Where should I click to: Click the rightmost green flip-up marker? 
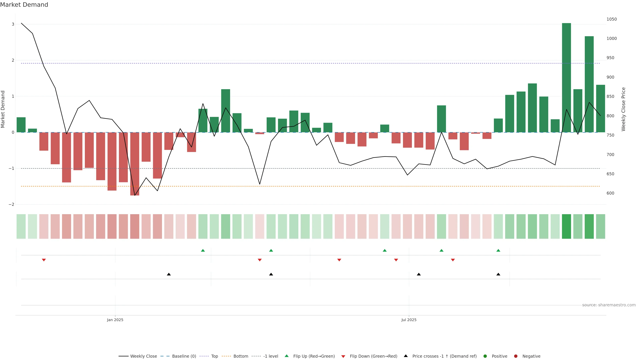point(498,250)
